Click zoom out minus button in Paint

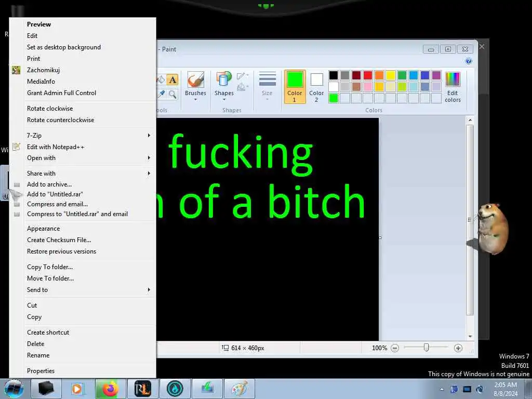click(395, 348)
